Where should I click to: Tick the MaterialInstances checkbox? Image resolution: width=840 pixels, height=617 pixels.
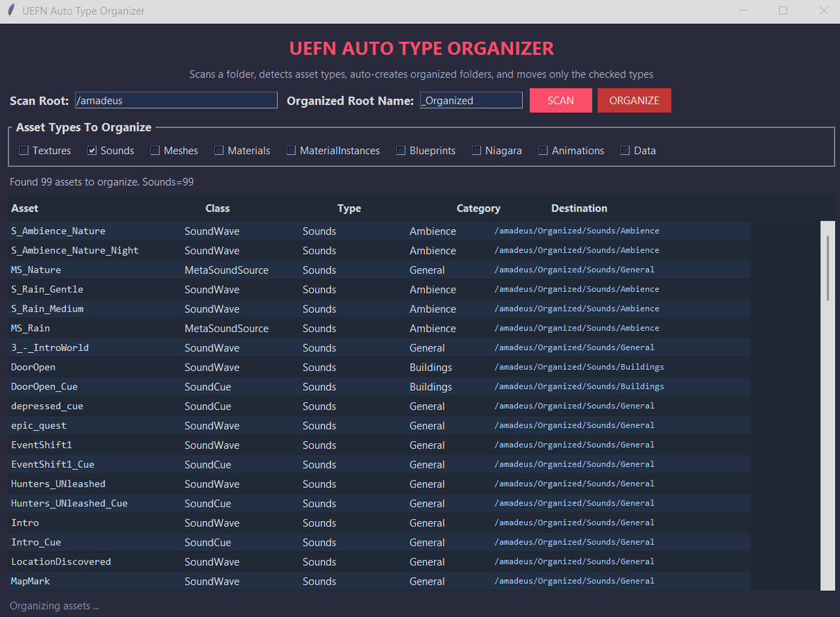(291, 151)
